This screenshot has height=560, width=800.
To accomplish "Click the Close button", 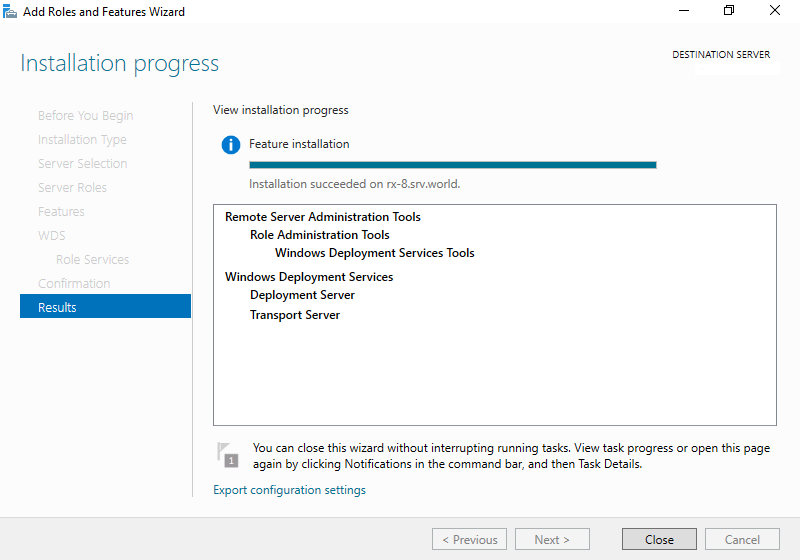I will (x=659, y=539).
